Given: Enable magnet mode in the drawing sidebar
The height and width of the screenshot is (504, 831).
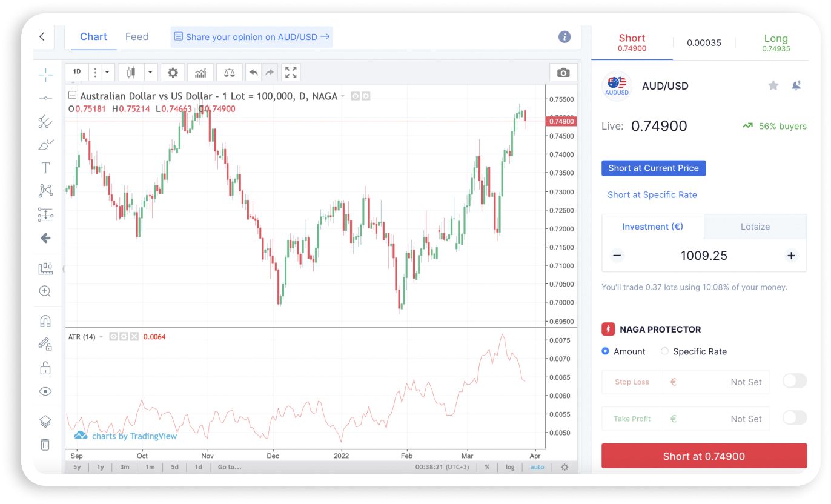Looking at the screenshot, I should pos(45,320).
